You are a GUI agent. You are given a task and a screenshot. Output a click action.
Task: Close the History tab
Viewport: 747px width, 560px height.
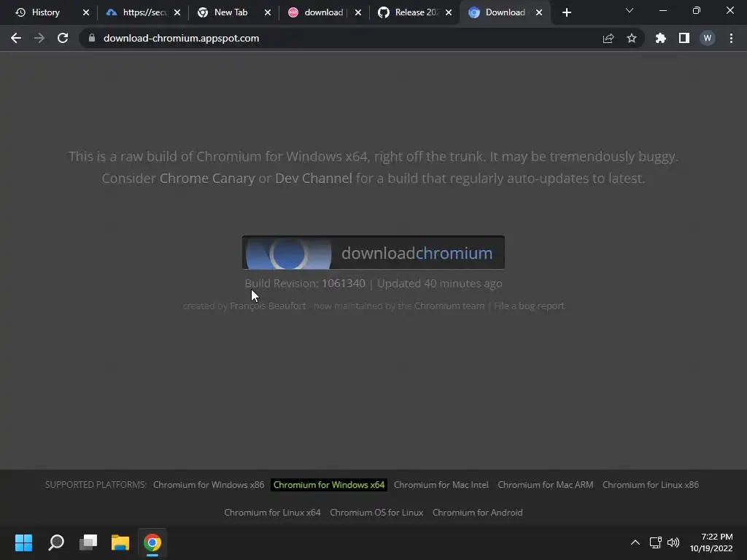pyautogui.click(x=86, y=12)
